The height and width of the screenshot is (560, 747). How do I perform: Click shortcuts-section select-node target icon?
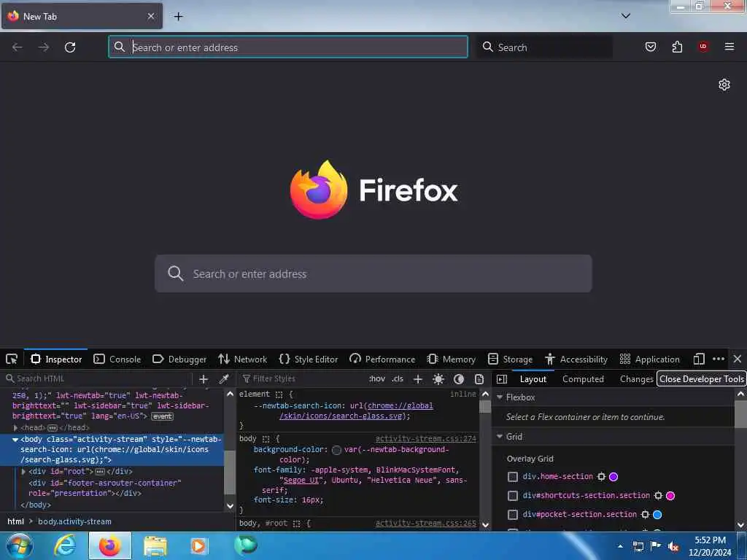[x=659, y=496]
